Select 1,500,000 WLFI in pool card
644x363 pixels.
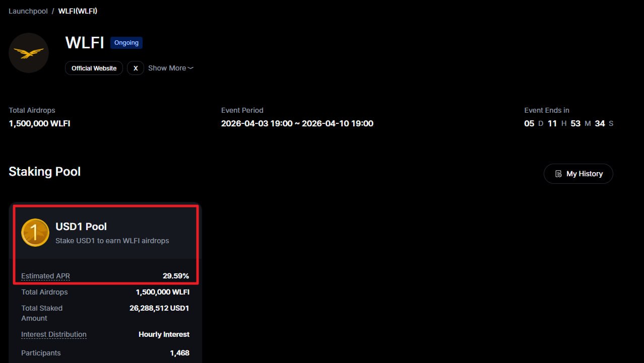click(163, 292)
